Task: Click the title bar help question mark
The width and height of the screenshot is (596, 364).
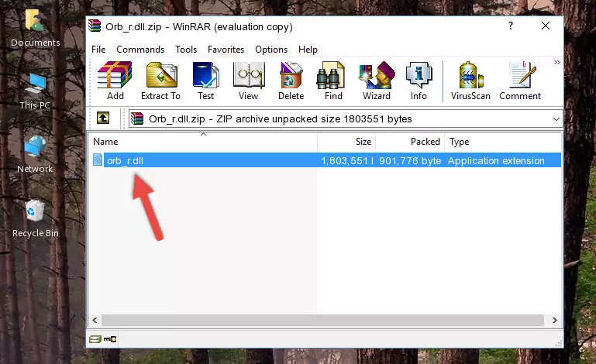Action: 511,26
